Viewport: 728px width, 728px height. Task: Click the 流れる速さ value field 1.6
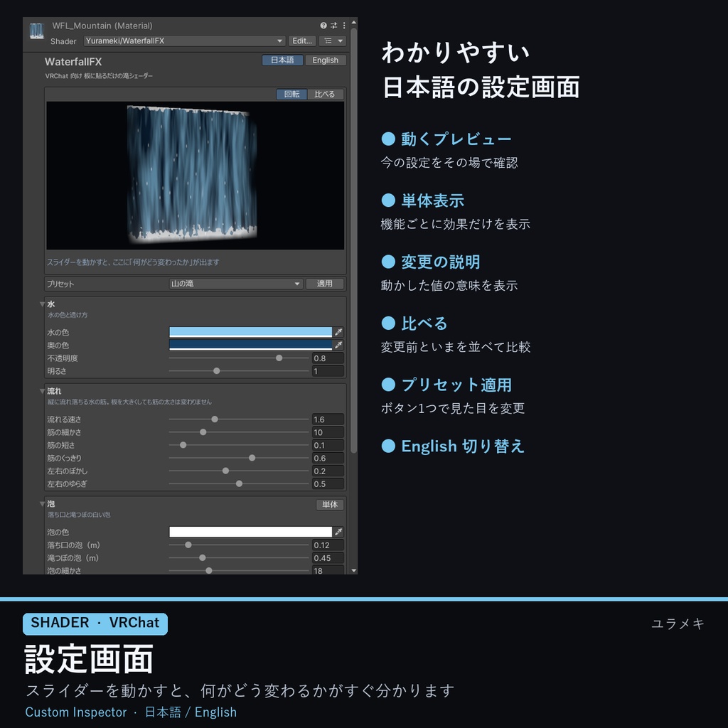(x=328, y=419)
